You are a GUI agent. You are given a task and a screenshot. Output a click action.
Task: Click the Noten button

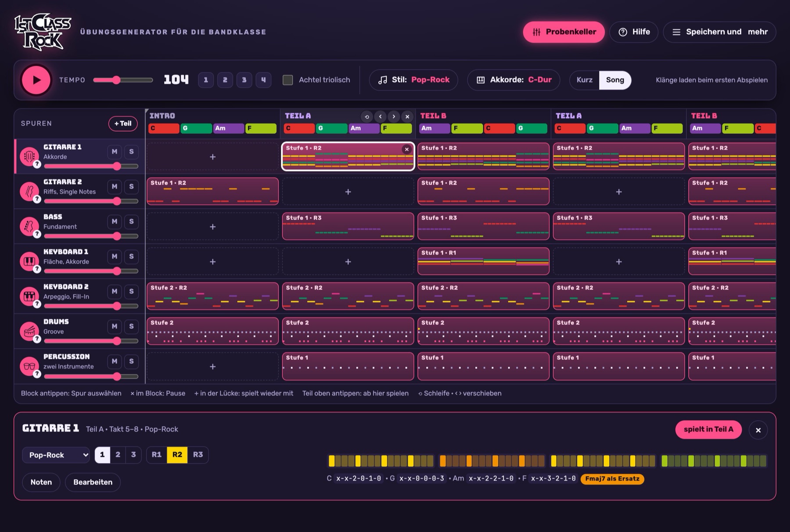point(41,482)
